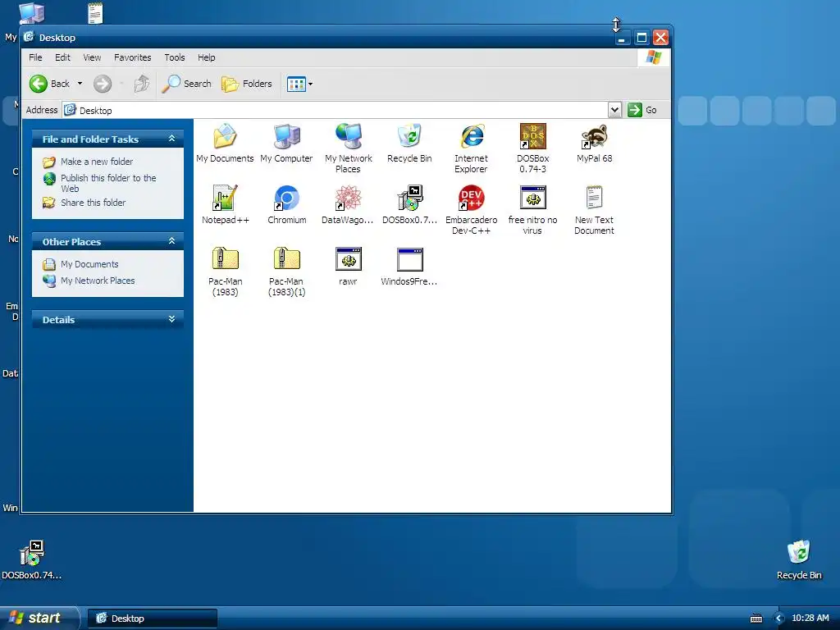Open the Favorites menu

[132, 57]
